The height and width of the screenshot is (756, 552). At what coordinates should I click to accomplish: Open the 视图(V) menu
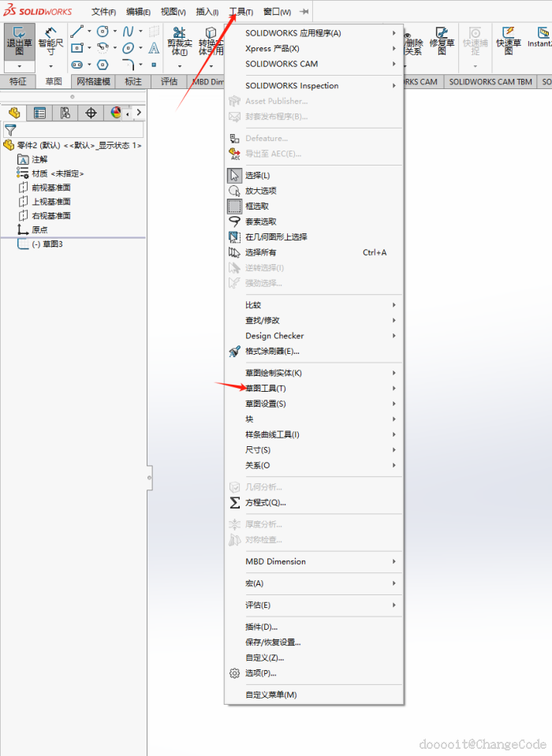(x=173, y=12)
